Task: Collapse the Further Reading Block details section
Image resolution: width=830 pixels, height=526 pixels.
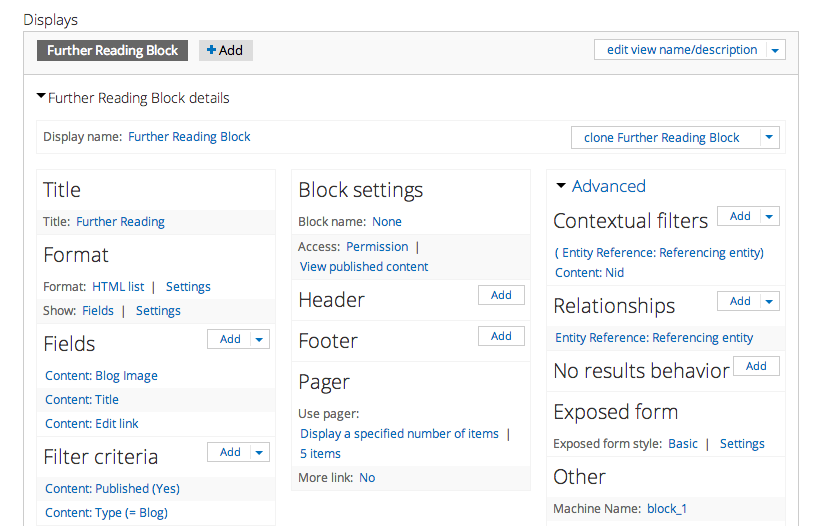Action: coord(41,97)
